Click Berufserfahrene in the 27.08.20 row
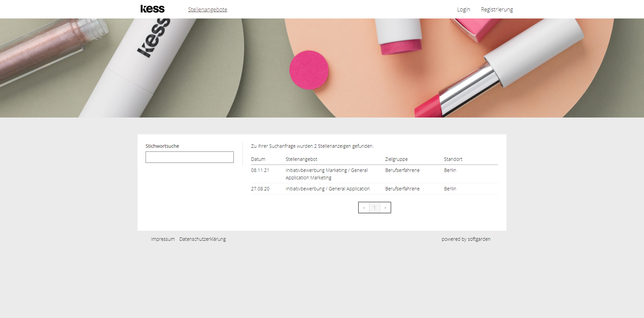The width and height of the screenshot is (644, 318). (402, 189)
